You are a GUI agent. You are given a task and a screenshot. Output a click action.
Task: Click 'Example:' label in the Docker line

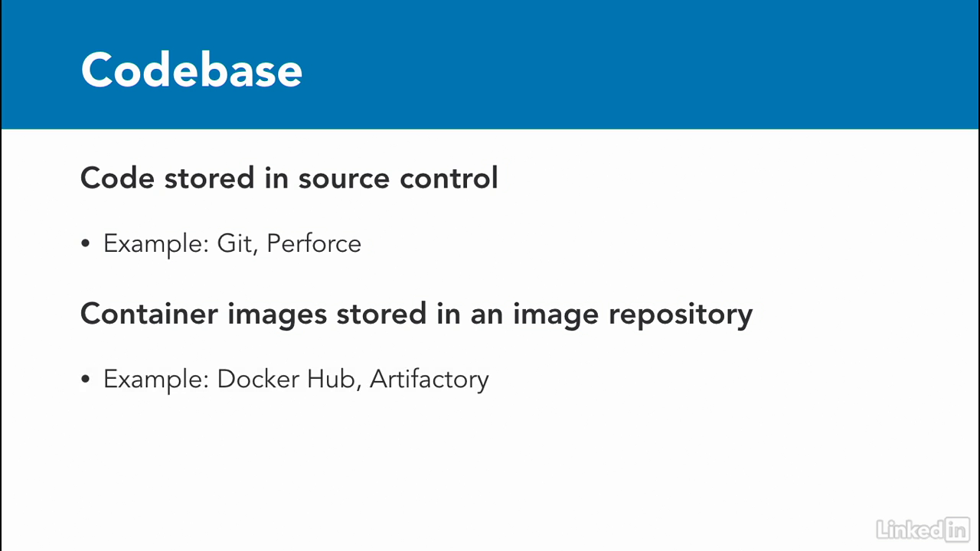(156, 380)
